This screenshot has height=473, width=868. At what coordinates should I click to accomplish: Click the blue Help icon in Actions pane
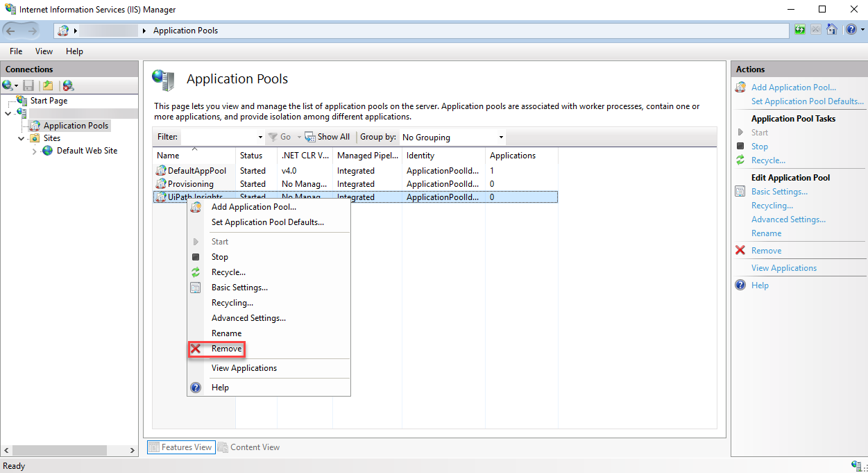[x=740, y=285]
